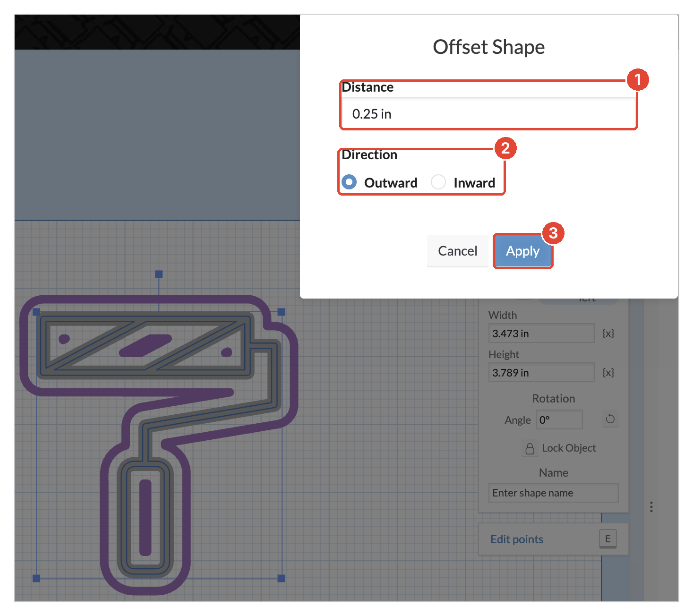Open the vertical three-dot menu
Screen dimensions: 693x616
click(x=651, y=507)
